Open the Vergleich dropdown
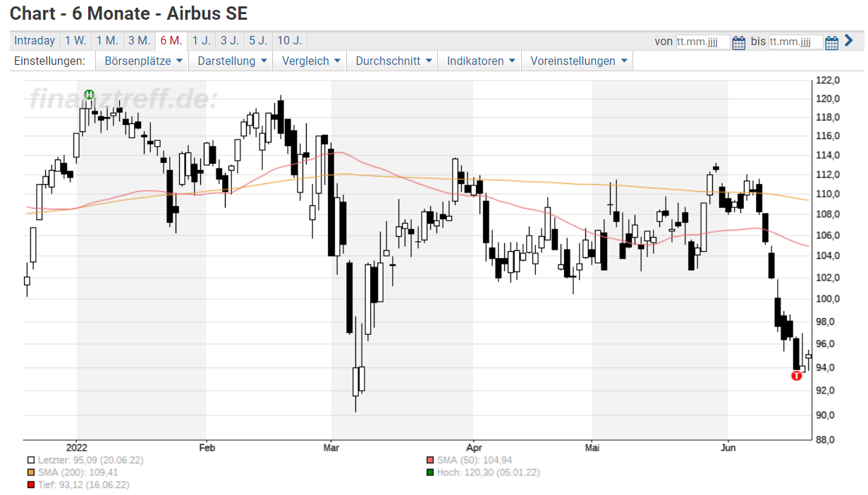Viewport: 868px width, 495px height. point(311,61)
